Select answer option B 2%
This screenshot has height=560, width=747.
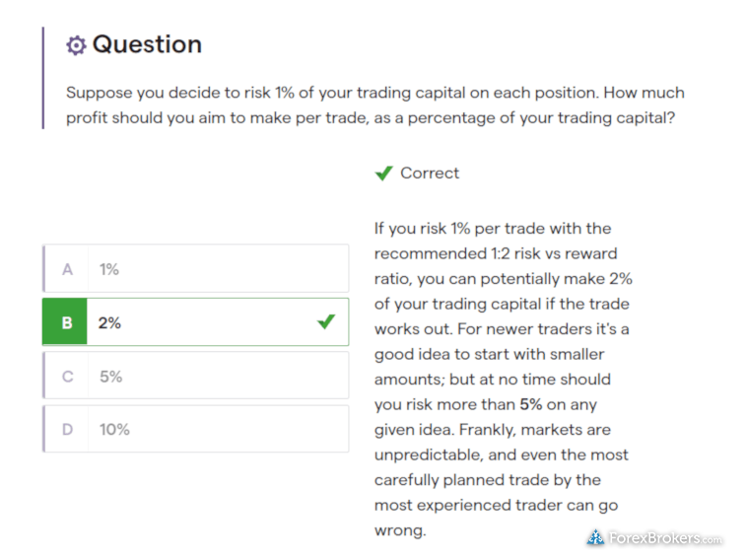[195, 321]
